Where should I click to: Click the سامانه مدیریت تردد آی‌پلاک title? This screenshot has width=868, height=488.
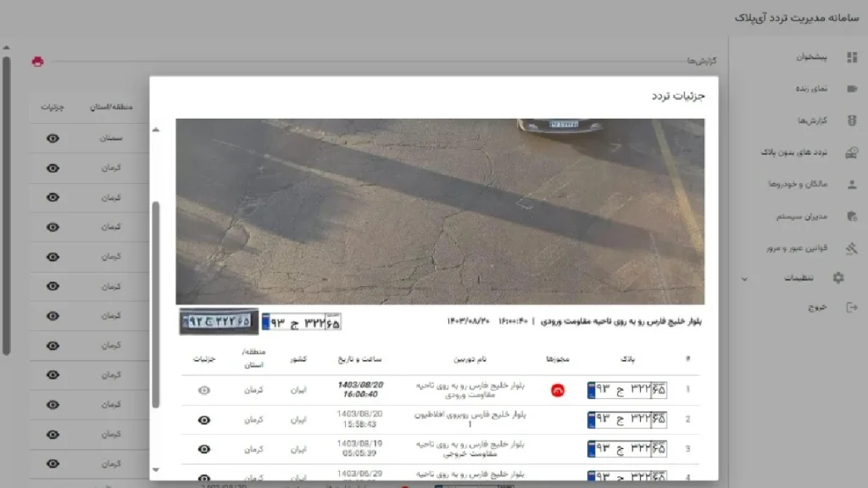(797, 18)
